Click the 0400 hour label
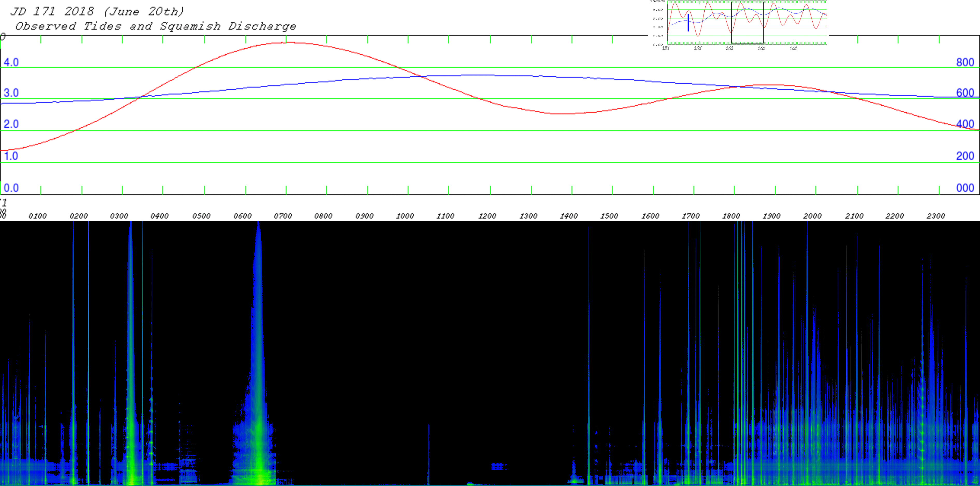 (159, 216)
